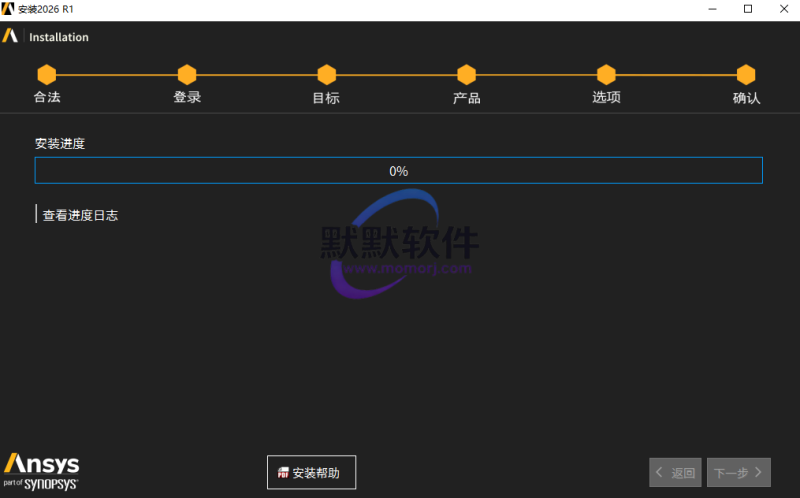Click the Ansys logo beside Installation header
Viewport: 800px width, 498px height.
click(x=10, y=37)
